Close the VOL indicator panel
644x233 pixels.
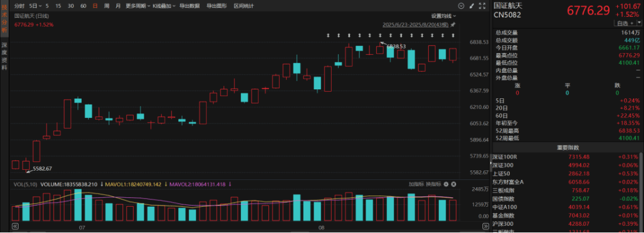pos(454,185)
